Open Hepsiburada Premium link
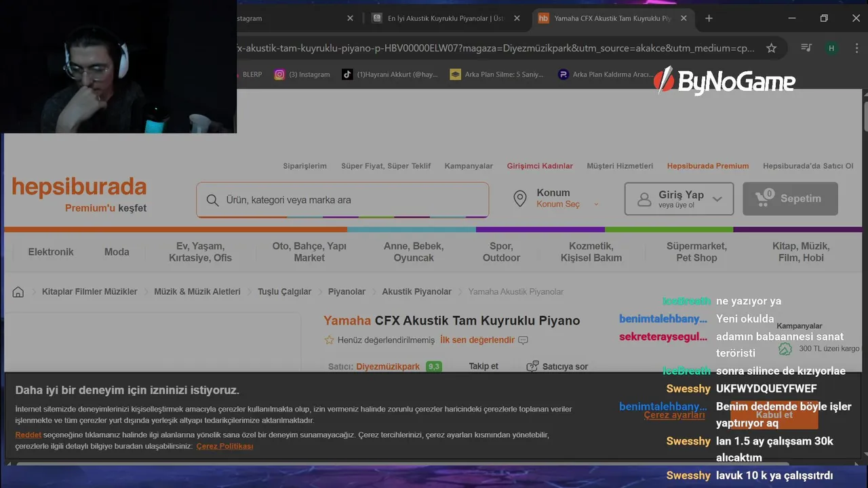 pos(708,166)
